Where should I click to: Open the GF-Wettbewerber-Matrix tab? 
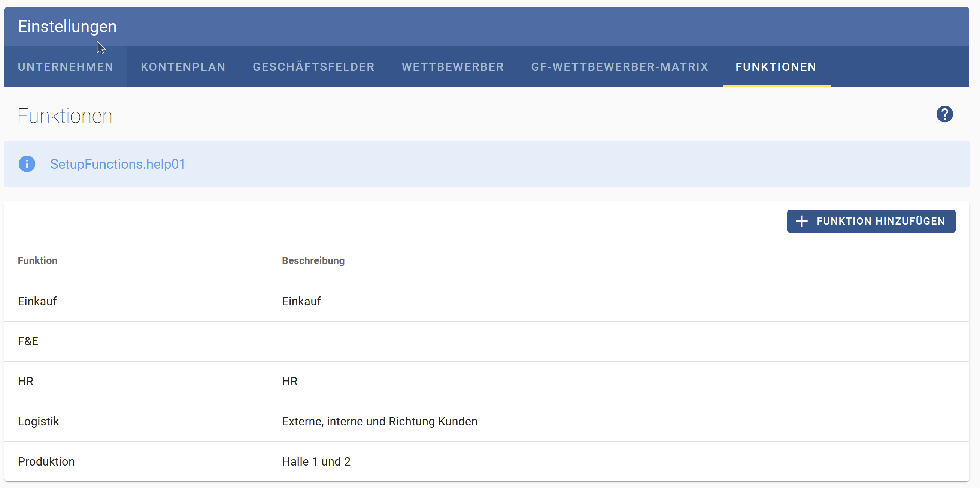[620, 67]
